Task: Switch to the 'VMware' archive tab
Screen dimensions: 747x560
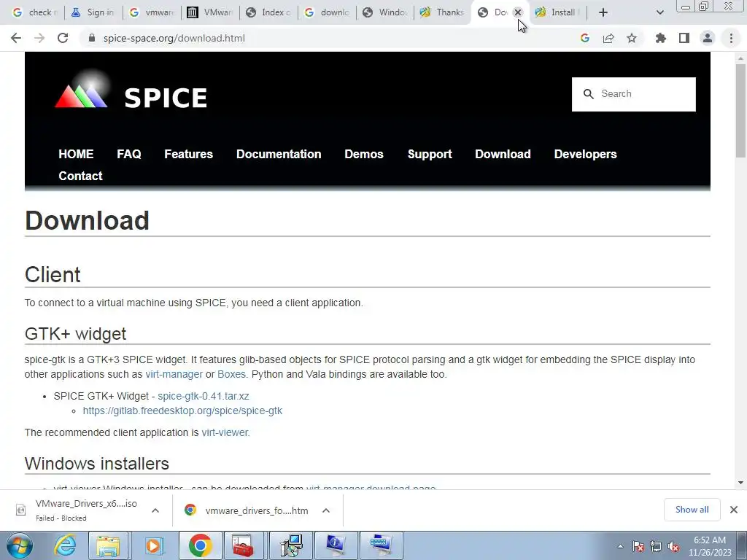Action: 209,12
